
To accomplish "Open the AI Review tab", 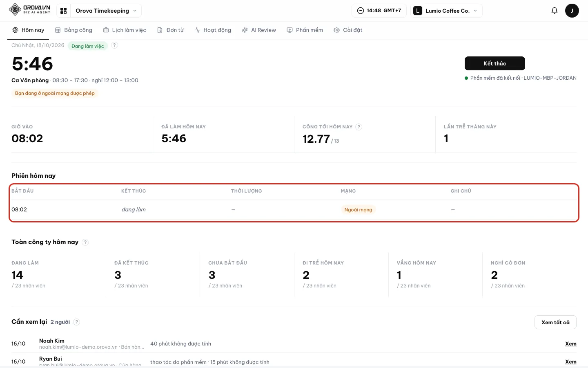I will click(259, 30).
